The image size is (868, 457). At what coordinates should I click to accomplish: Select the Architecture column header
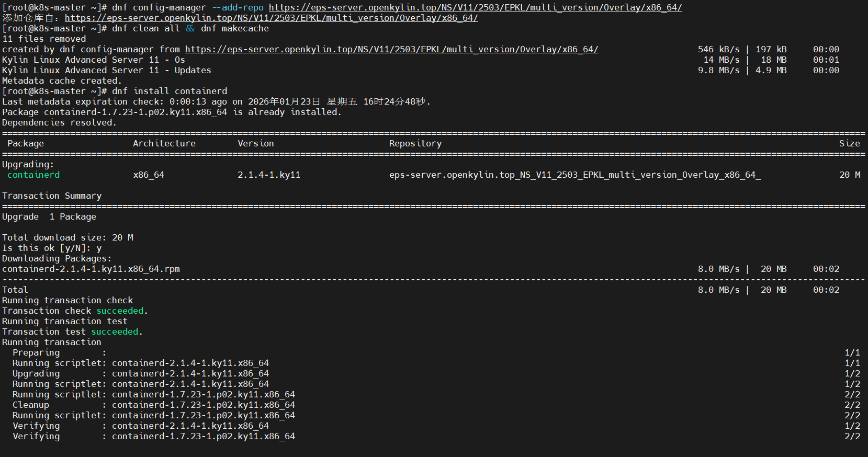pyautogui.click(x=164, y=143)
